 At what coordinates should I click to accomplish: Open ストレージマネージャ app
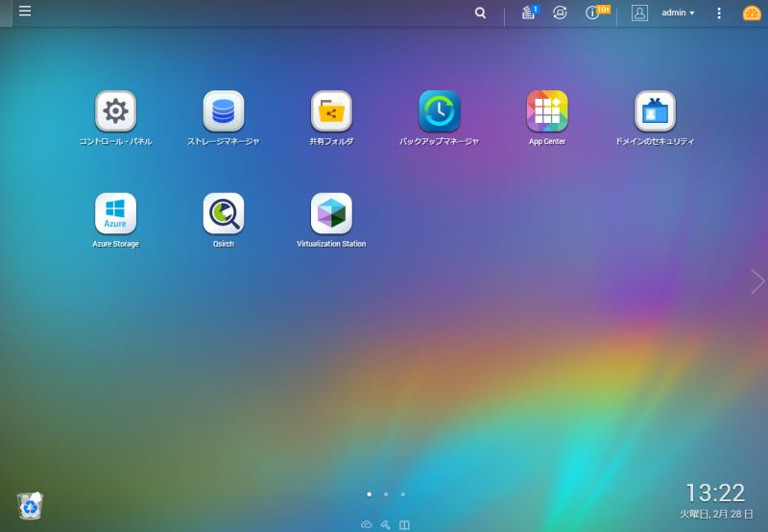coord(224,111)
